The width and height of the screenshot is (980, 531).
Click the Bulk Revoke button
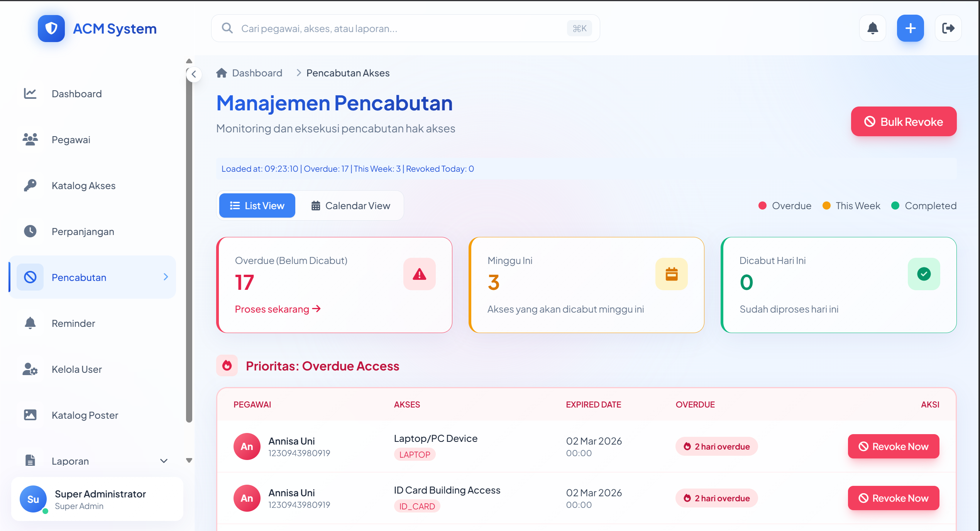(903, 122)
